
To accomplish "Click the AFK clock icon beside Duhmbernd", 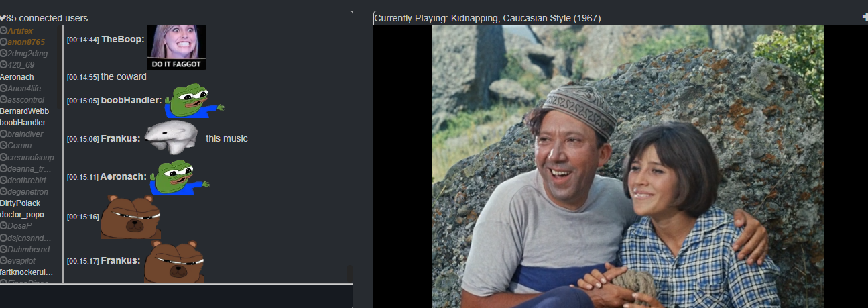I will [x=3, y=248].
